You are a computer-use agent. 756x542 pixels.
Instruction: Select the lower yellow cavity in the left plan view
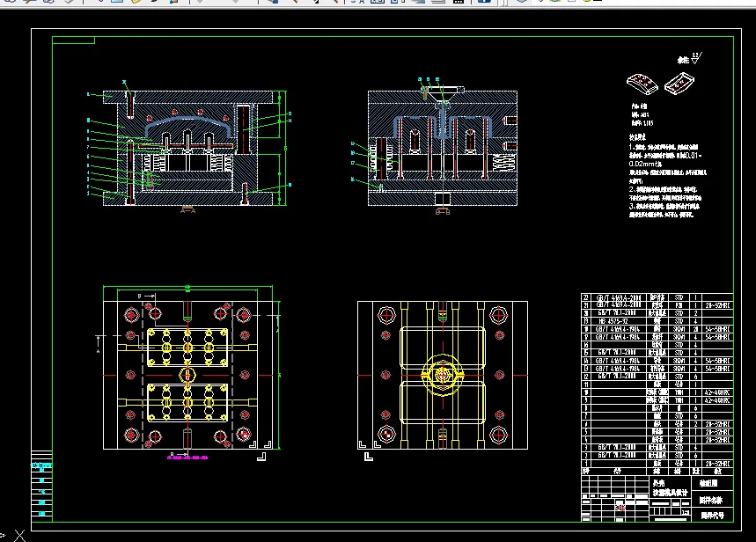click(x=187, y=402)
